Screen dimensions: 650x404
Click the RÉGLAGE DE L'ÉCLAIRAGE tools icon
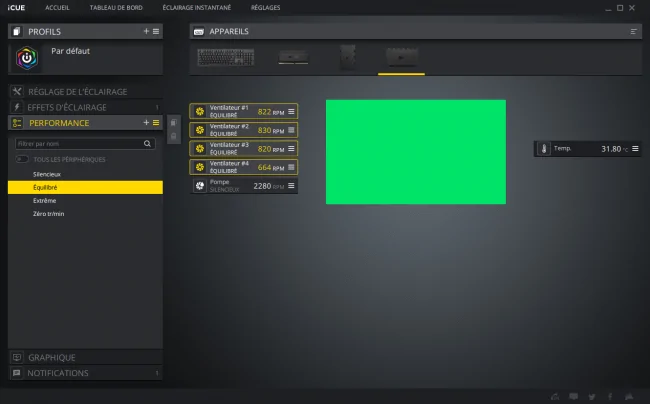pos(17,92)
